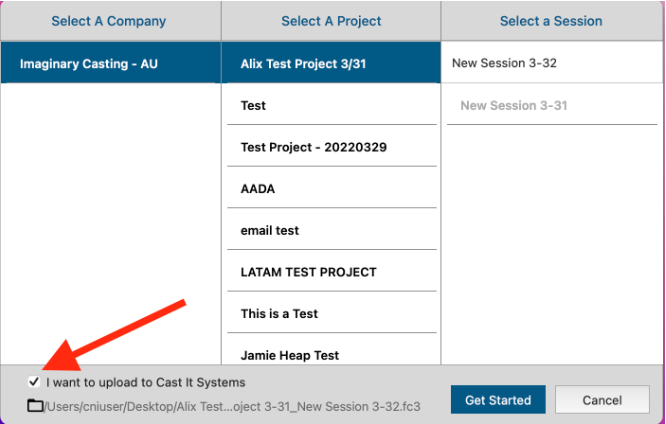Click the upload to Cast It Systems label
The width and height of the screenshot is (666, 424).
146,382
